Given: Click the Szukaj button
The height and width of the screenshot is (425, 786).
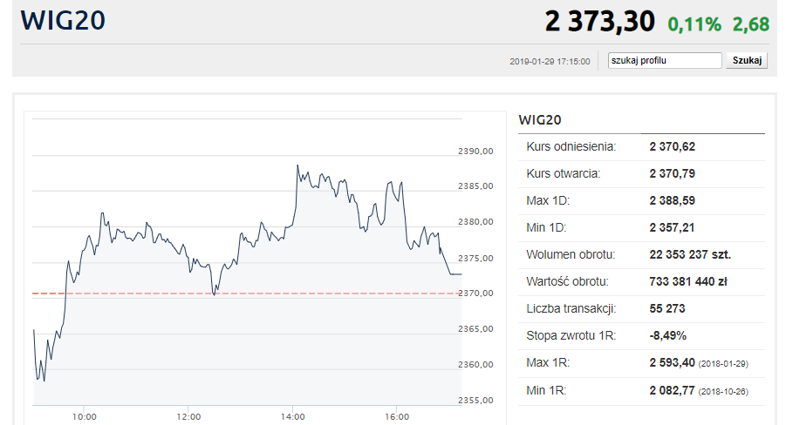Looking at the screenshot, I should [747, 61].
